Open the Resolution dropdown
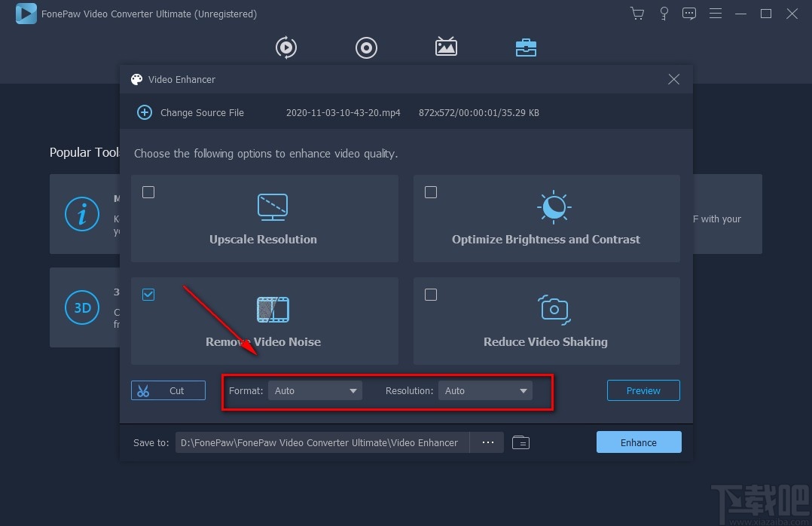 (485, 391)
